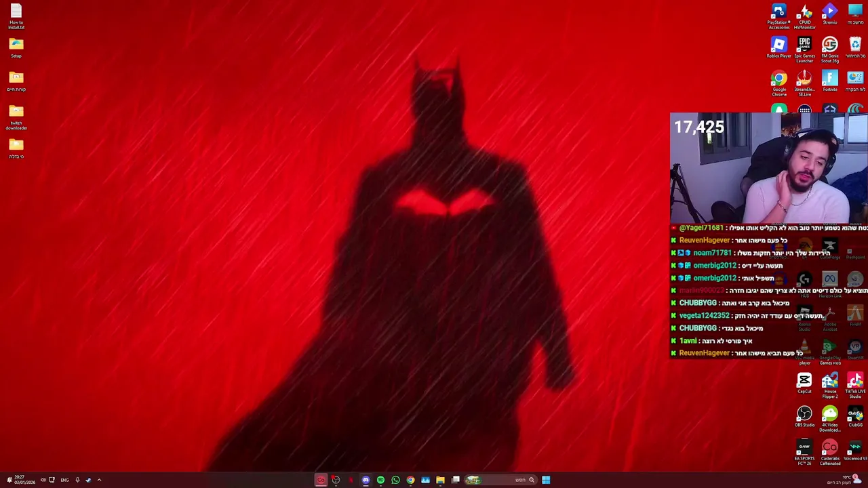
Task: Open File Explorer from the taskbar
Action: click(x=440, y=480)
